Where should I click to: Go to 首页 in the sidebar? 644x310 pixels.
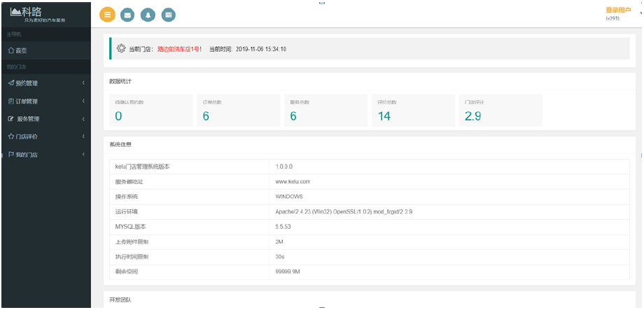pyautogui.click(x=22, y=50)
